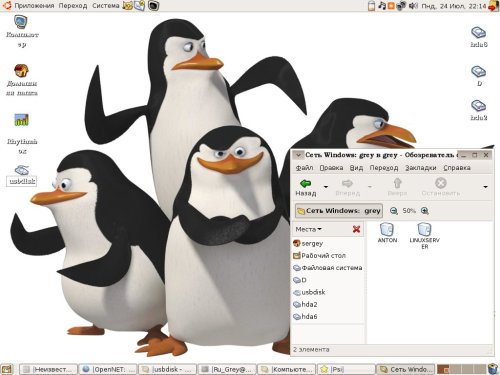
Task: Click the Up arrow toolbar icon
Action: [x=397, y=183]
